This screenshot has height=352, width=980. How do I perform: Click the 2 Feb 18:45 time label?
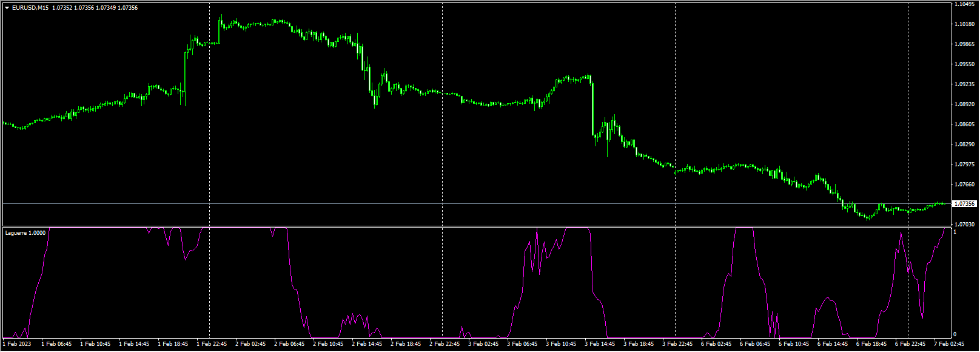pos(406,344)
